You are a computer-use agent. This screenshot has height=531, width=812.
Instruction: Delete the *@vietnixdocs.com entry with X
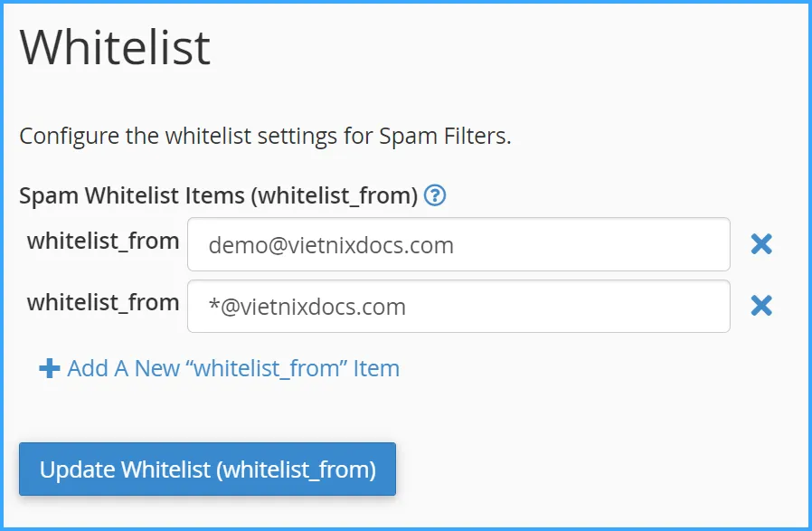(x=761, y=306)
